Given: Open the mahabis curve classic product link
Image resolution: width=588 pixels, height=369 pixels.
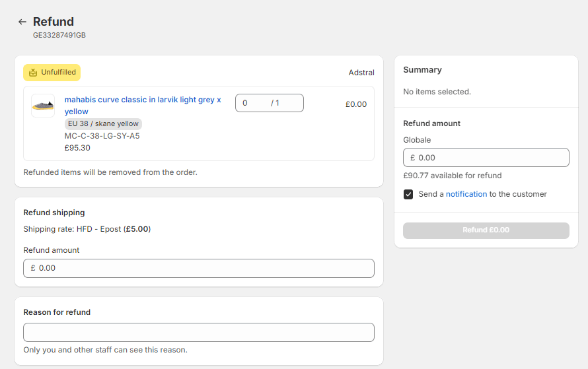Looking at the screenshot, I should 143,105.
